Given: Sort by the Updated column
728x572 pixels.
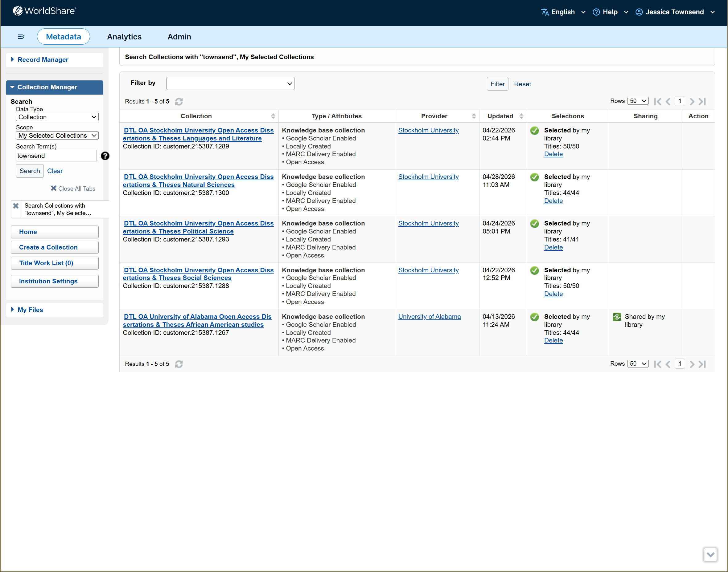Looking at the screenshot, I should (521, 116).
